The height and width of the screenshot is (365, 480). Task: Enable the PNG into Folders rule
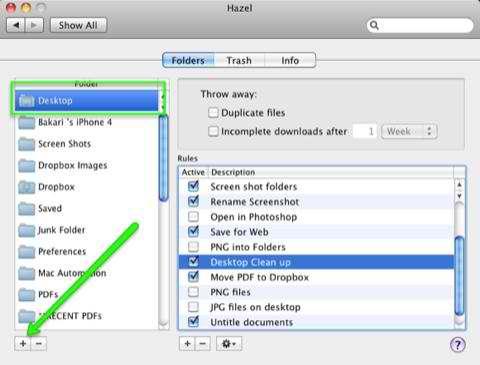click(193, 247)
